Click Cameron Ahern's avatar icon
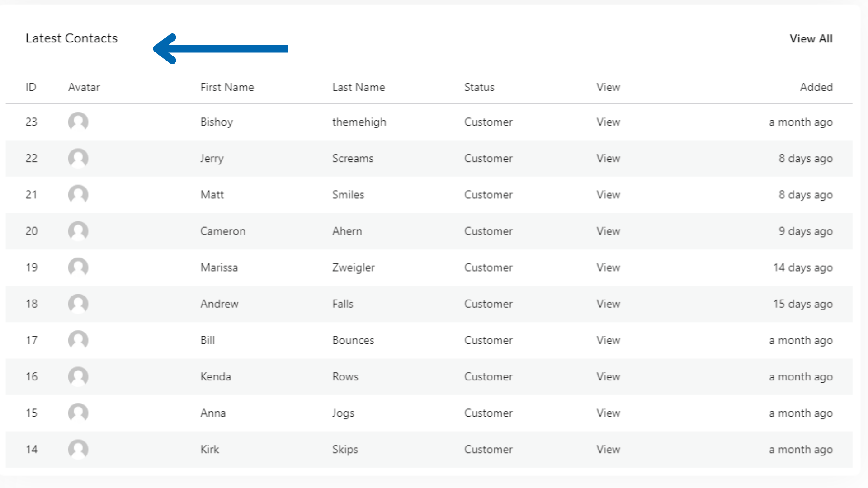Screen dimensions: 868x488 pyautogui.click(x=78, y=231)
